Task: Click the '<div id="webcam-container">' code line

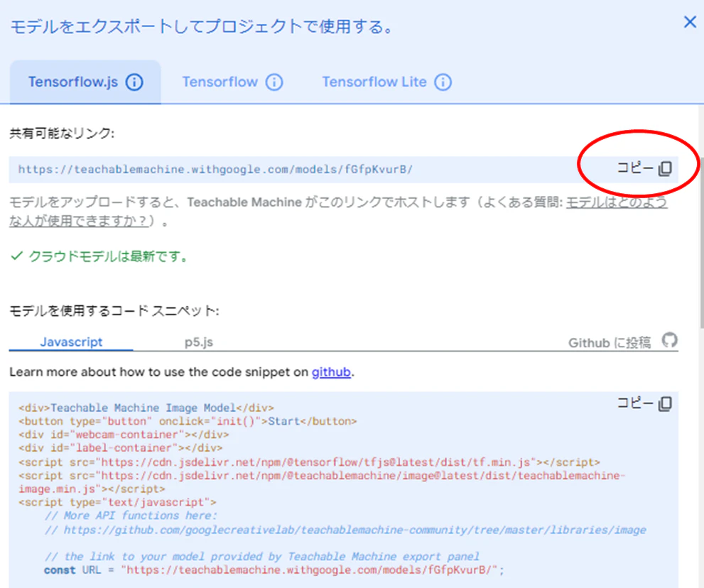Action: click(x=124, y=435)
